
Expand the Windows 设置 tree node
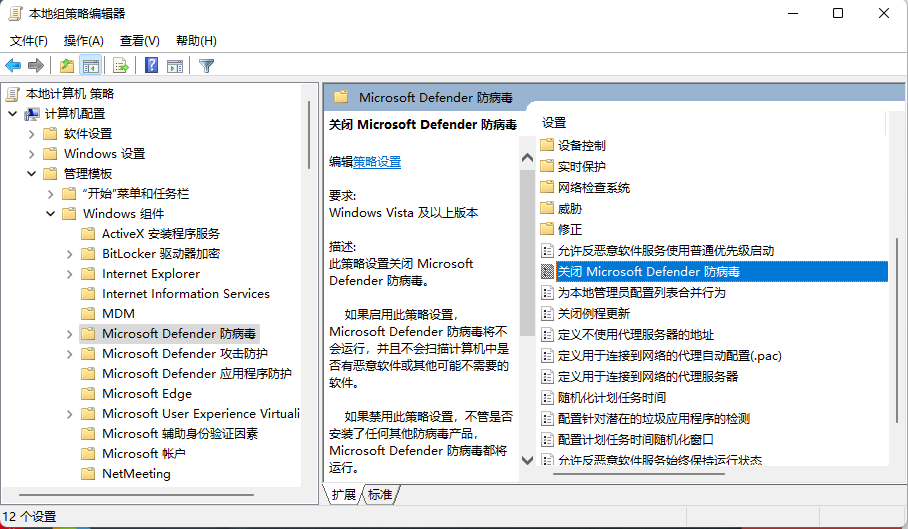tap(31, 154)
